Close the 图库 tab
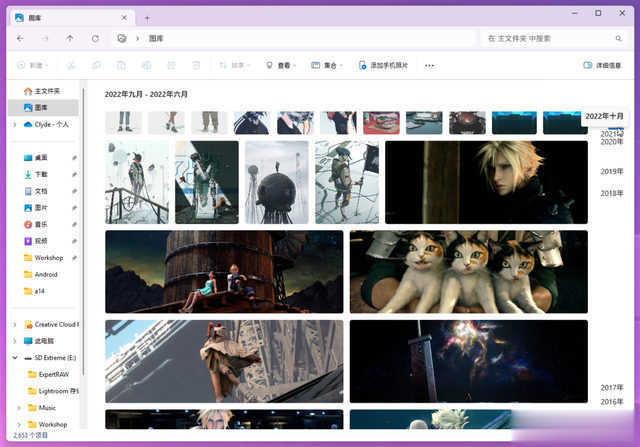This screenshot has height=447, width=640. [124, 18]
